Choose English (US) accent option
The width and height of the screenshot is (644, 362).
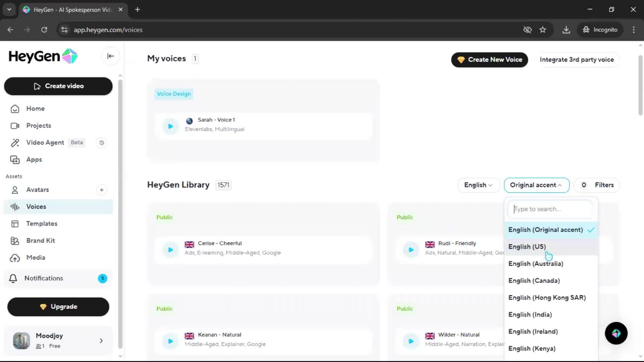pos(527,247)
